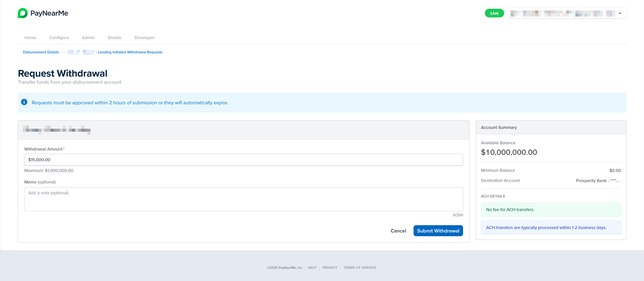This screenshot has height=281, width=644.
Task: Click the Account Summary panel header
Action: pyautogui.click(x=551, y=127)
